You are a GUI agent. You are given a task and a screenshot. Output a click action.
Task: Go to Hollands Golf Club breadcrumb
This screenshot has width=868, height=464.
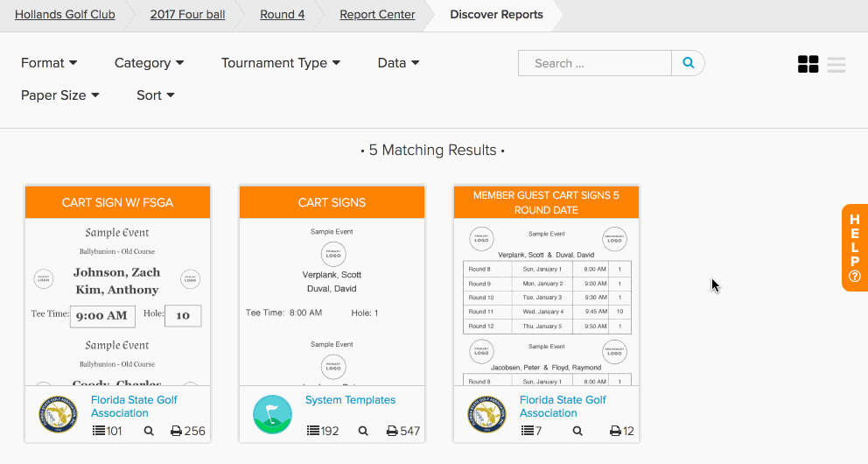(x=65, y=14)
